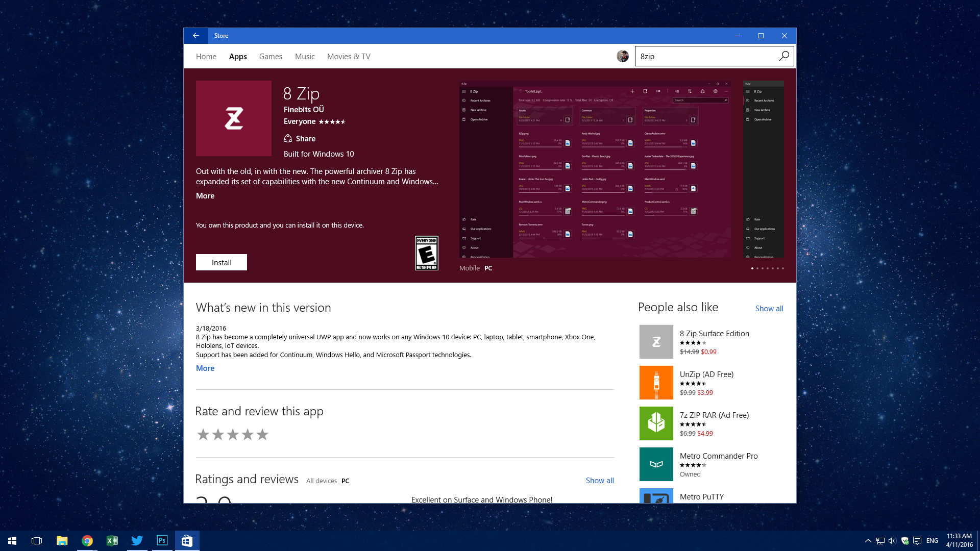
Task: Open 7z ZIP RAR green icon
Action: [656, 423]
